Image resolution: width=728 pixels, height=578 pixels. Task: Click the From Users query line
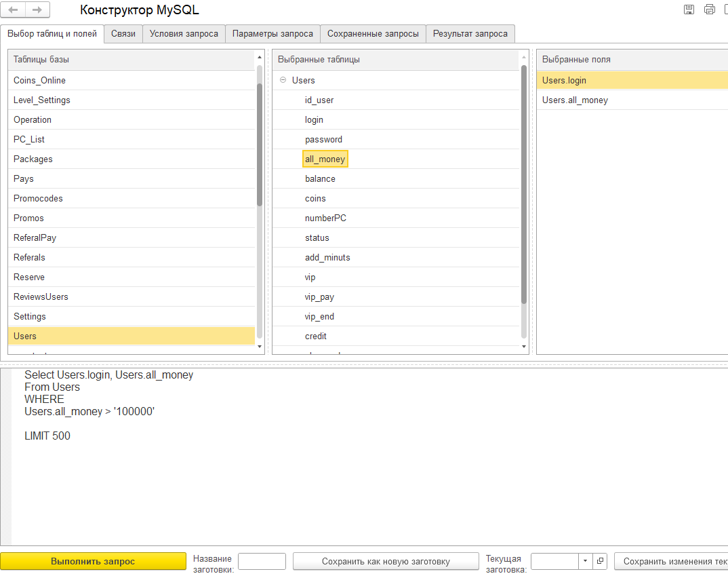52,387
